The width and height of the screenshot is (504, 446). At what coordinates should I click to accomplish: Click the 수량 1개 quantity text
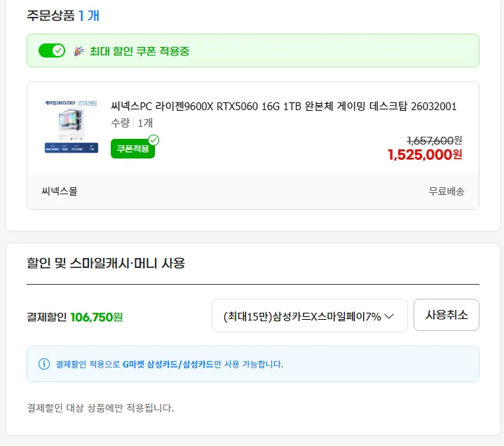coord(132,123)
